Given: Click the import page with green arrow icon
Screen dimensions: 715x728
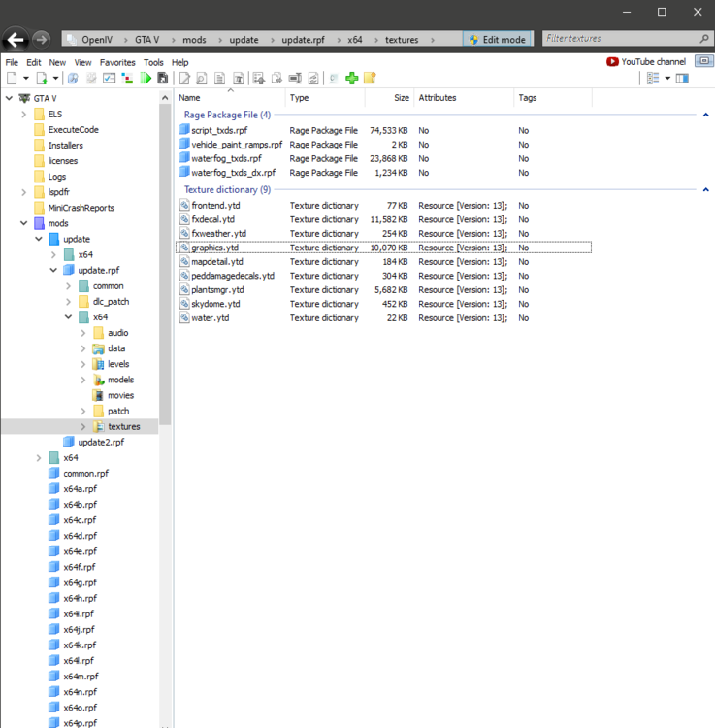Looking at the screenshot, I should pyautogui.click(x=42, y=79).
